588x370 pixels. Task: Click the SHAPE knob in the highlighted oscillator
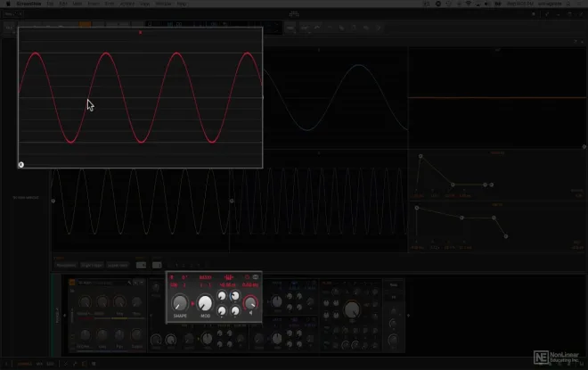pos(180,303)
